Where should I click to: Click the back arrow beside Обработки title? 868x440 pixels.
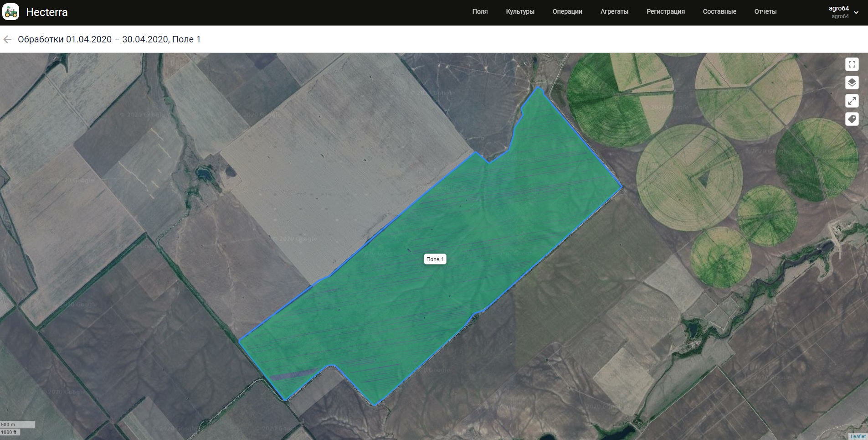pos(7,40)
